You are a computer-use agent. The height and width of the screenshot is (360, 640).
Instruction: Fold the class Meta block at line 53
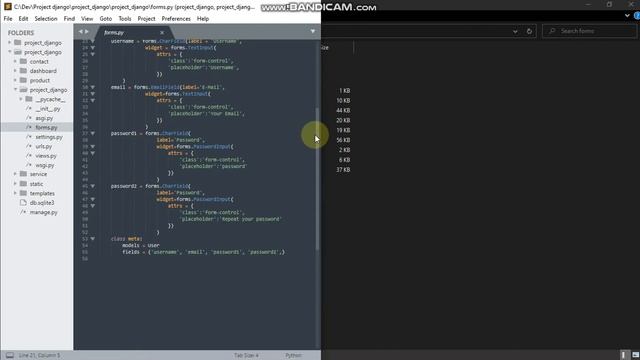(93, 239)
